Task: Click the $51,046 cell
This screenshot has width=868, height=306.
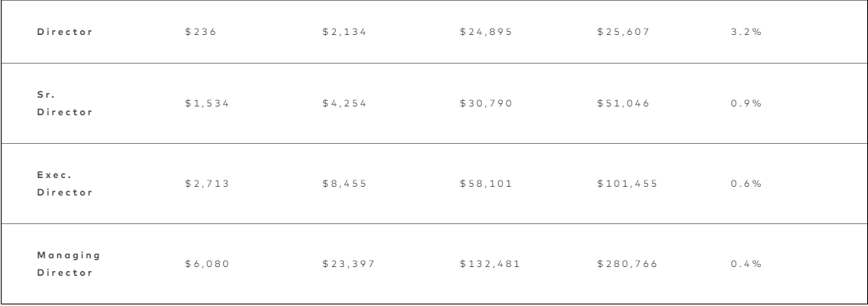Action: tap(623, 103)
